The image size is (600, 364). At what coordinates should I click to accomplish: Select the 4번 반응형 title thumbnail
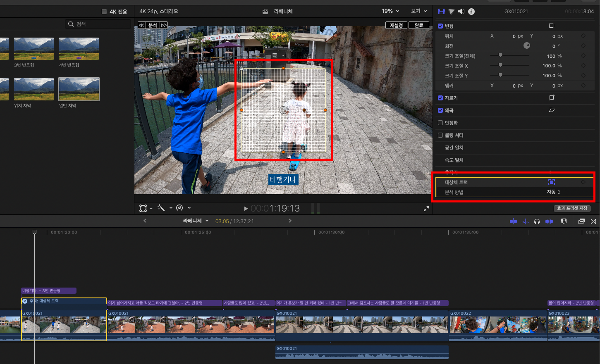[79, 49]
